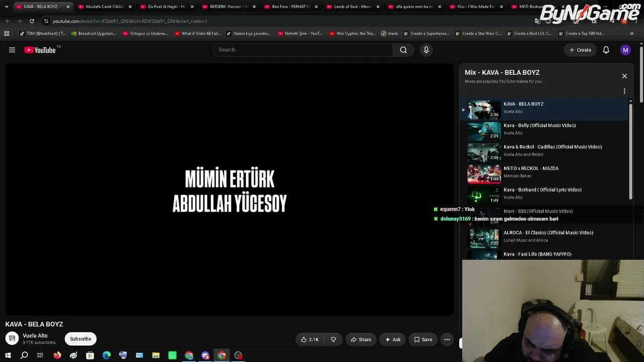The width and height of the screenshot is (644, 362).
Task: Open the 'Nefretli Şirin - YouT...' bookmark
Action: [300, 34]
